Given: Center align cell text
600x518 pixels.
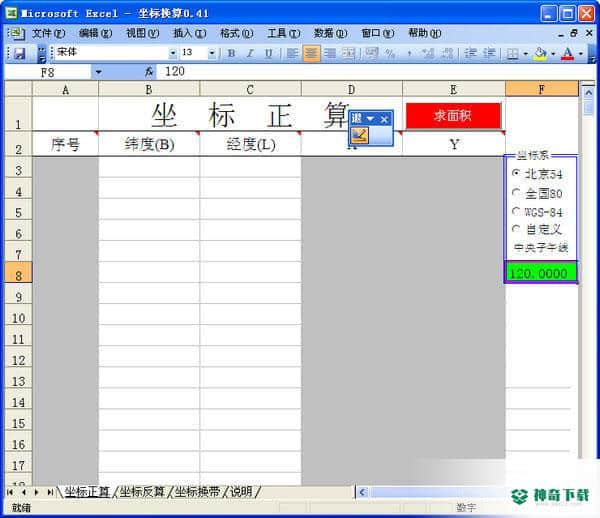Looking at the screenshot, I should point(311,53).
